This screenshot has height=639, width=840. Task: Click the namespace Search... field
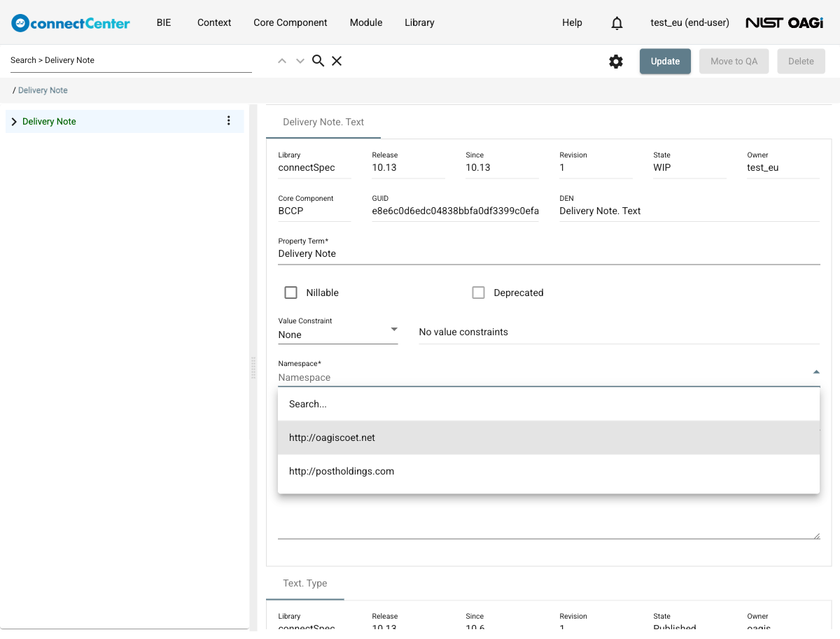coord(549,404)
